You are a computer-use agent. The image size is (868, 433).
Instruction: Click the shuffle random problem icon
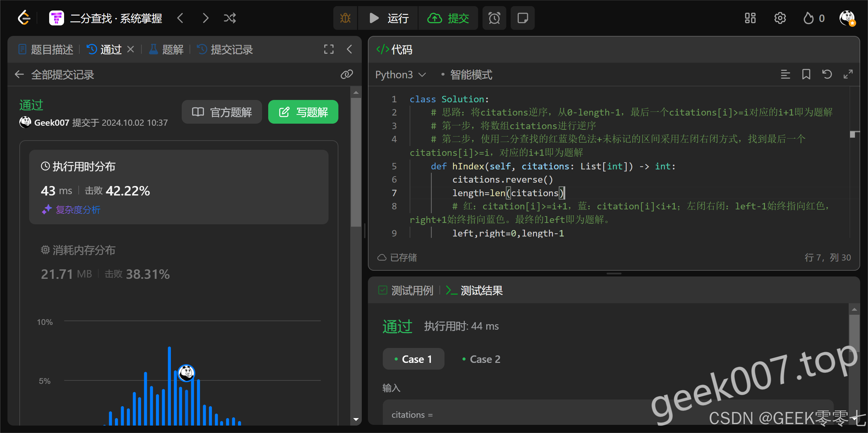pos(230,18)
